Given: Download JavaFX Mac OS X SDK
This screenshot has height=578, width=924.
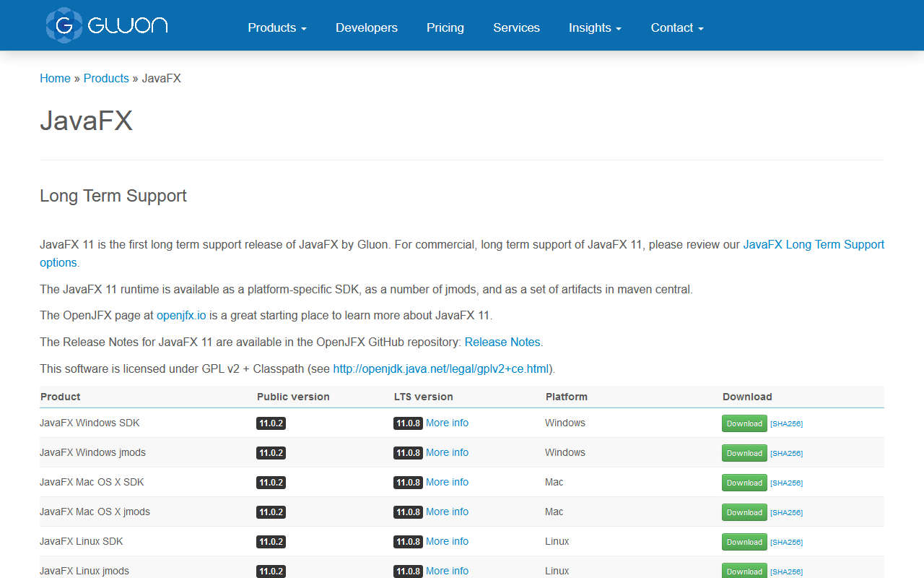Looking at the screenshot, I should [744, 483].
